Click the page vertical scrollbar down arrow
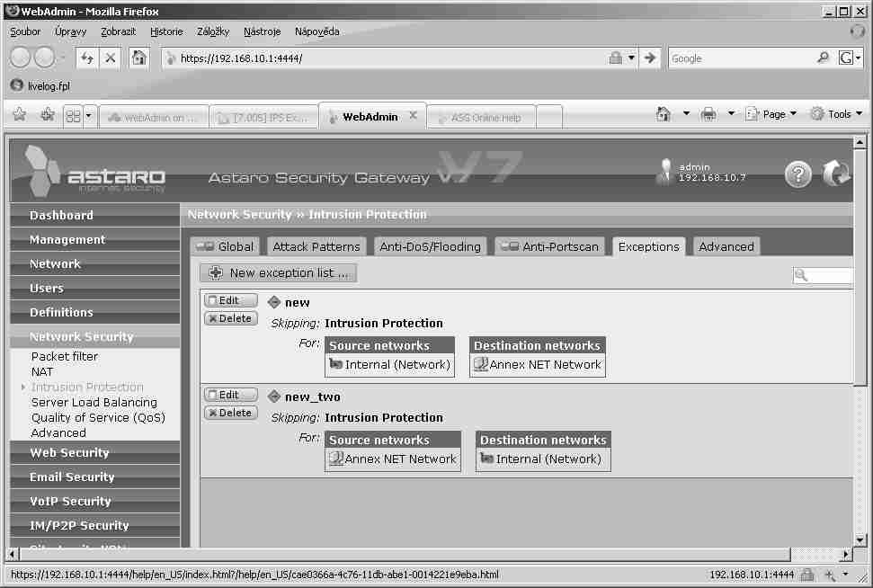The width and height of the screenshot is (873, 588). (860, 539)
